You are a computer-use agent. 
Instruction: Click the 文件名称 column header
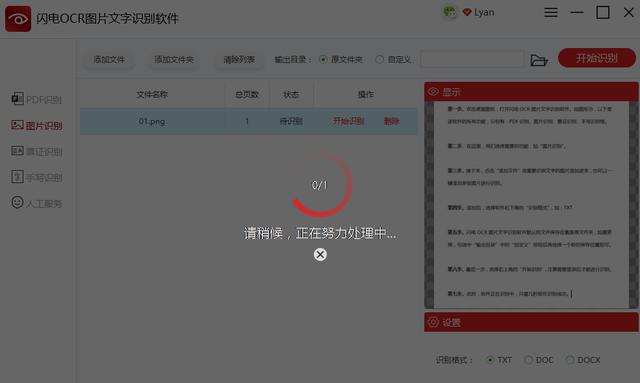coord(152,95)
